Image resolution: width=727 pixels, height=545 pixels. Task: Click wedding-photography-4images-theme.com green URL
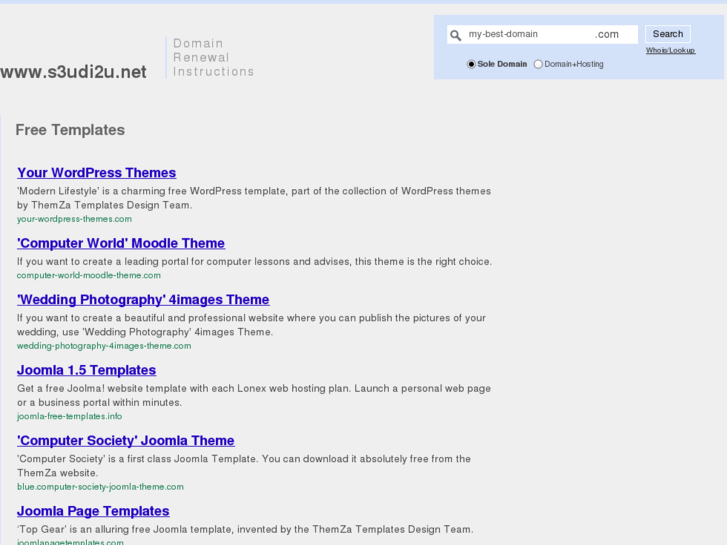tap(104, 346)
